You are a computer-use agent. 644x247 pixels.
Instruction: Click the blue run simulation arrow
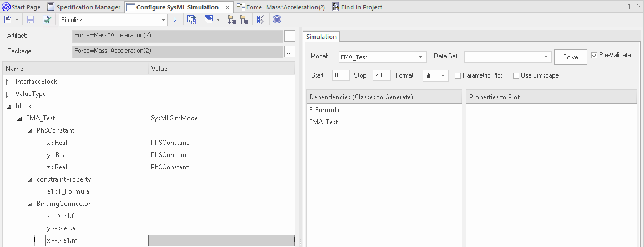(175, 19)
